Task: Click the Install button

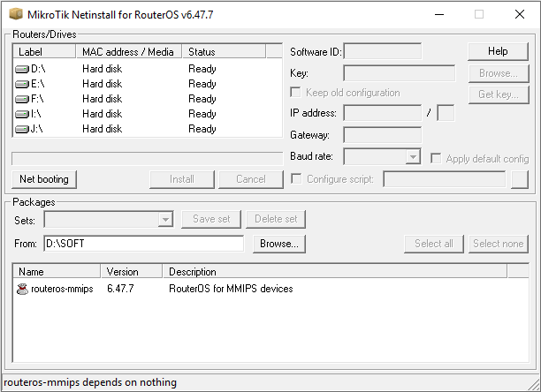Action: coord(182,179)
